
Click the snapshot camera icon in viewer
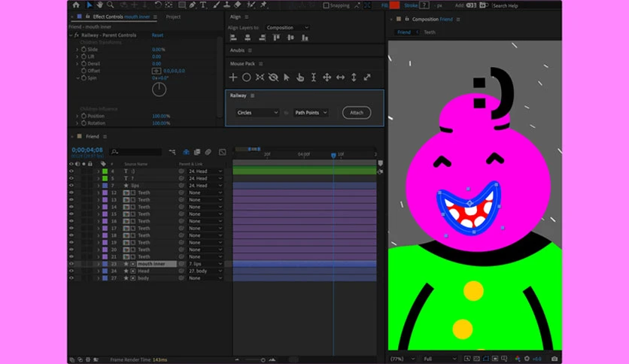tap(555, 359)
